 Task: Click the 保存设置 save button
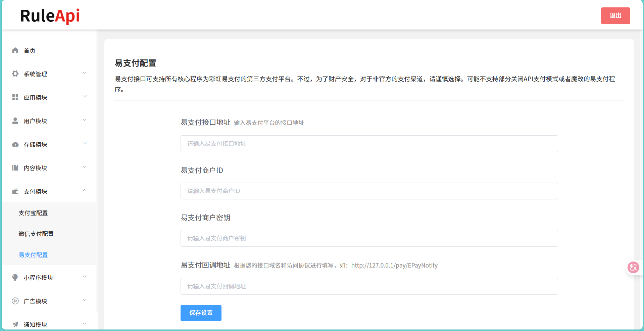click(x=201, y=313)
